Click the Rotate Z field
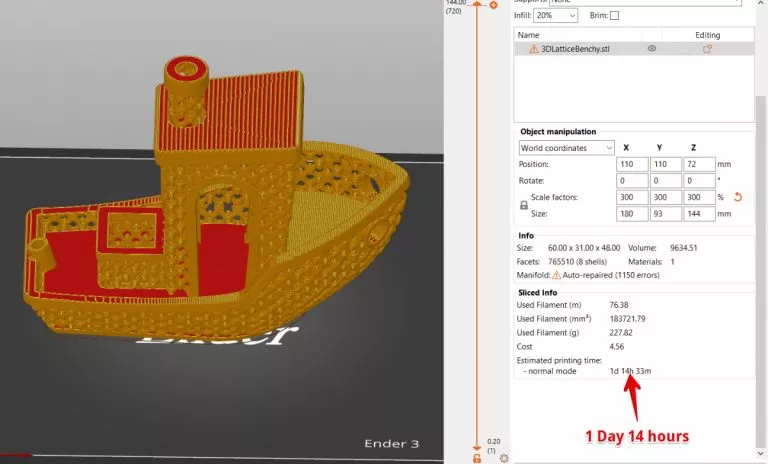Image resolution: width=768 pixels, height=464 pixels. coord(699,181)
